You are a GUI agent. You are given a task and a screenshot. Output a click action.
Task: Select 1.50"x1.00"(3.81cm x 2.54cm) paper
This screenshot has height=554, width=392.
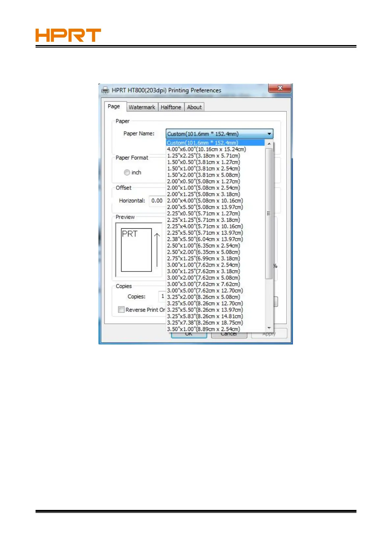(215, 168)
